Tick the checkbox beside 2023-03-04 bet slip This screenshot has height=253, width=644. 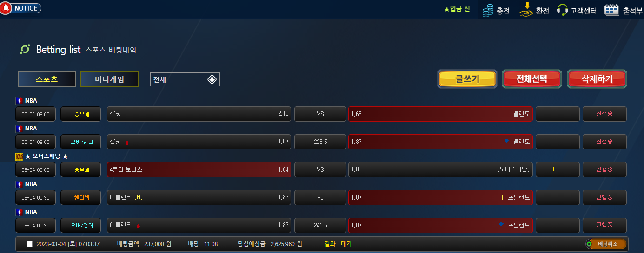30,244
